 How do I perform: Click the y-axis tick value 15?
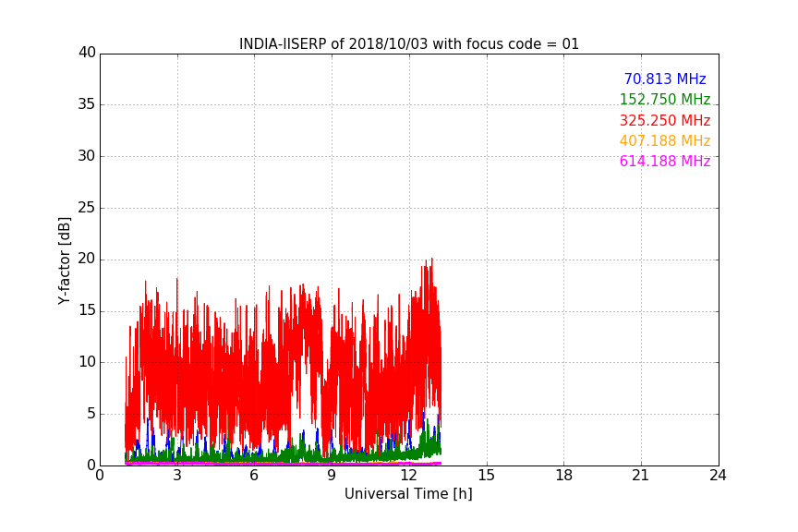[87, 310]
